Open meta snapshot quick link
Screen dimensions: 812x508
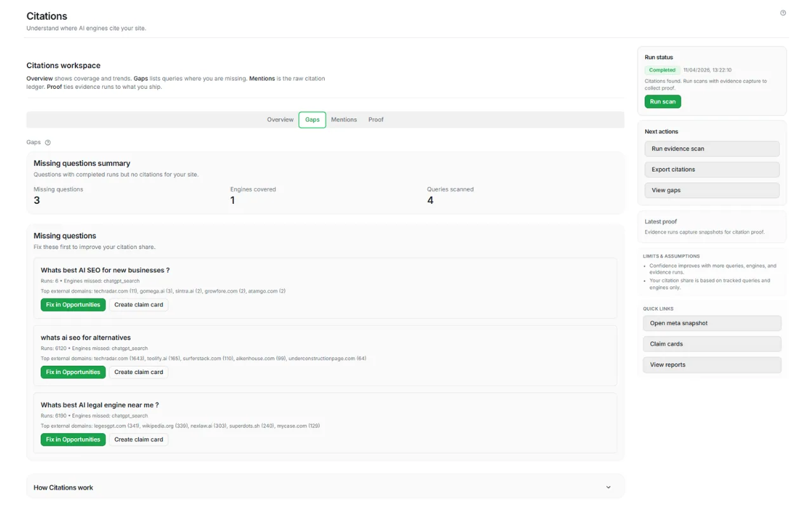712,323
